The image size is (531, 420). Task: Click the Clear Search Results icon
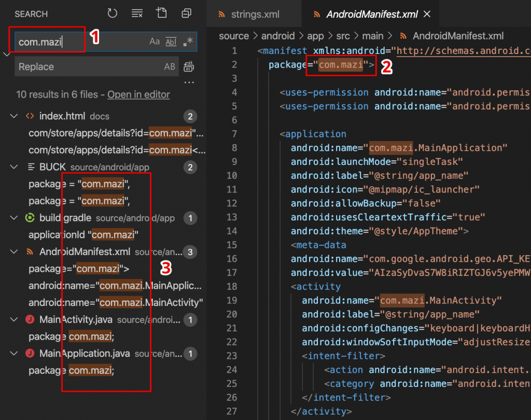tap(137, 13)
